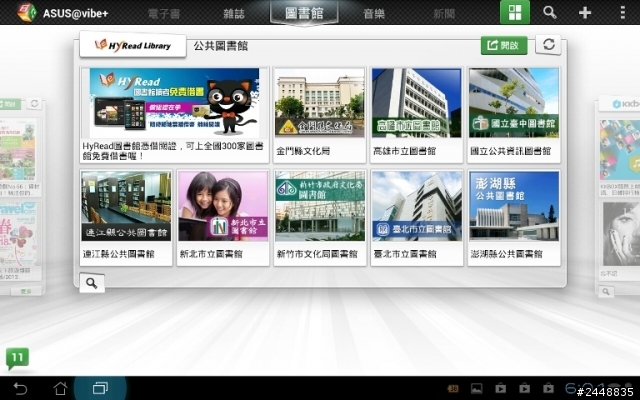
Task: Go back with the Android back button
Action: pos(20,388)
